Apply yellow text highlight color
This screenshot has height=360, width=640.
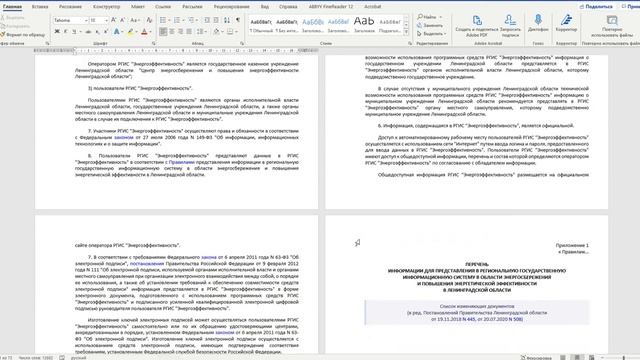click(x=131, y=31)
